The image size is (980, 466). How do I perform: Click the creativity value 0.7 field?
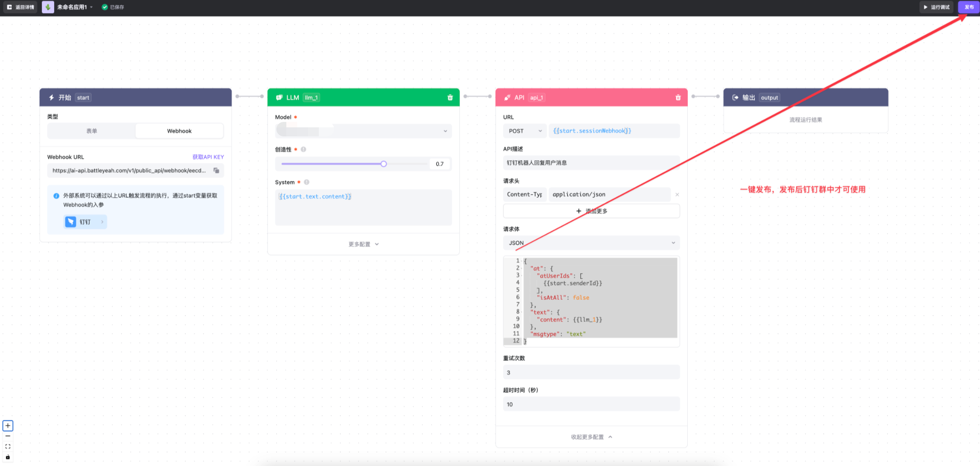tap(440, 164)
